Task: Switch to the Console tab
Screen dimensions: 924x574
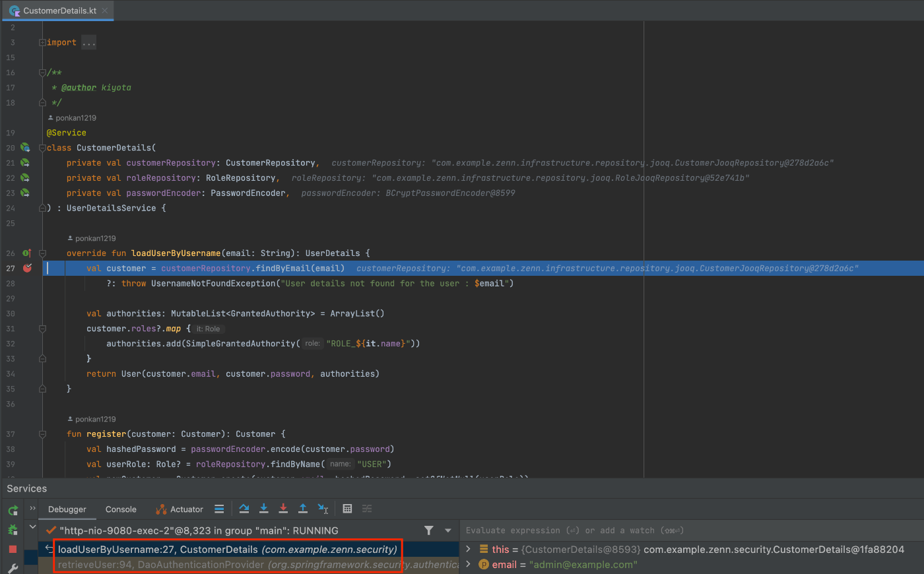Action: [x=121, y=509]
